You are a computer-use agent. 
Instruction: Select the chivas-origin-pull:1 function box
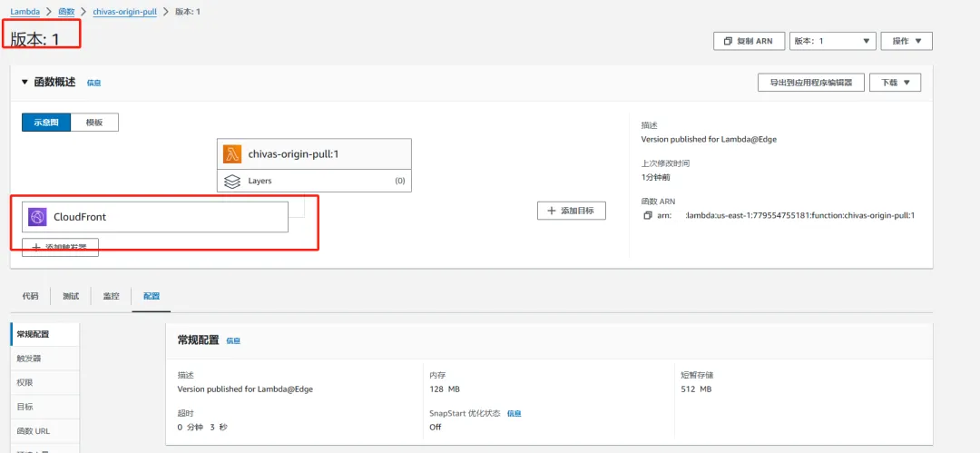314,154
